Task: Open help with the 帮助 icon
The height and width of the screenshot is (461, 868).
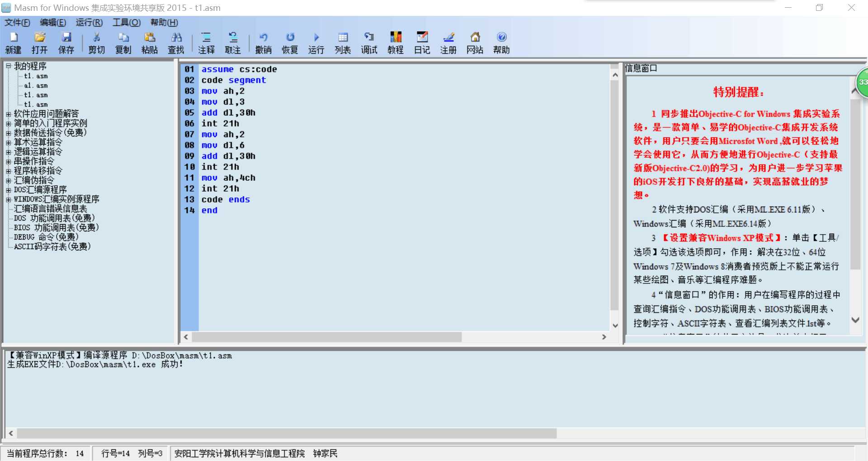Action: [501, 43]
